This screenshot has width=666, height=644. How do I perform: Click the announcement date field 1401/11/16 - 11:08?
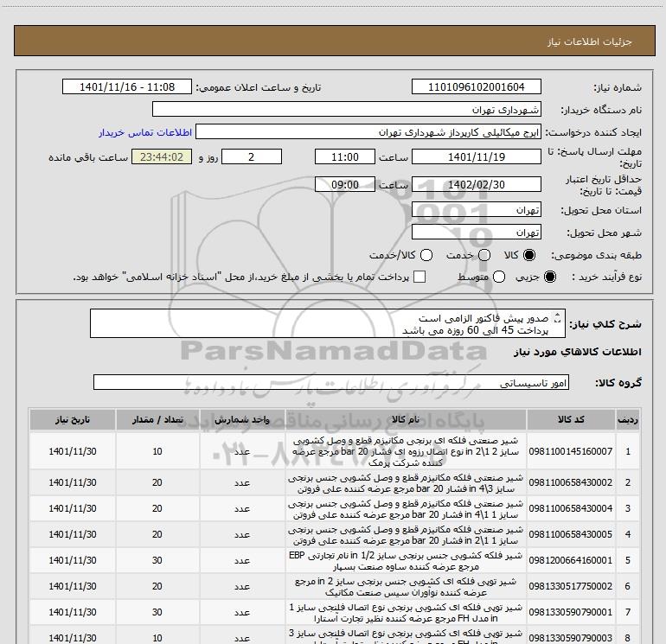tap(127, 86)
